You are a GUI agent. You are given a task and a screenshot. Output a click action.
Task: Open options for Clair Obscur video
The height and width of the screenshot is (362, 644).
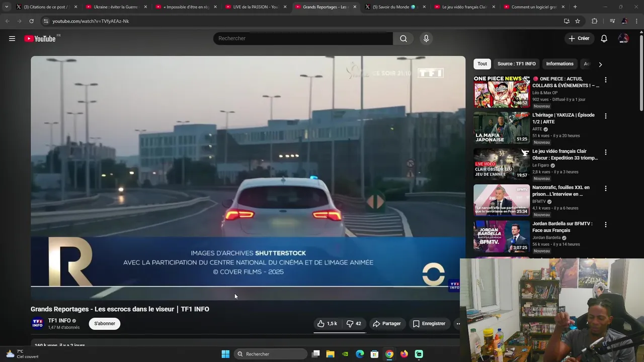[605, 152]
